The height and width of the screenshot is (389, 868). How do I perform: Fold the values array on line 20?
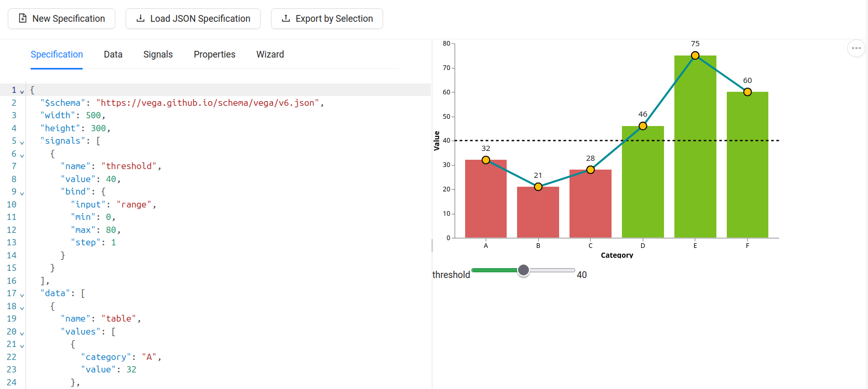(x=22, y=333)
